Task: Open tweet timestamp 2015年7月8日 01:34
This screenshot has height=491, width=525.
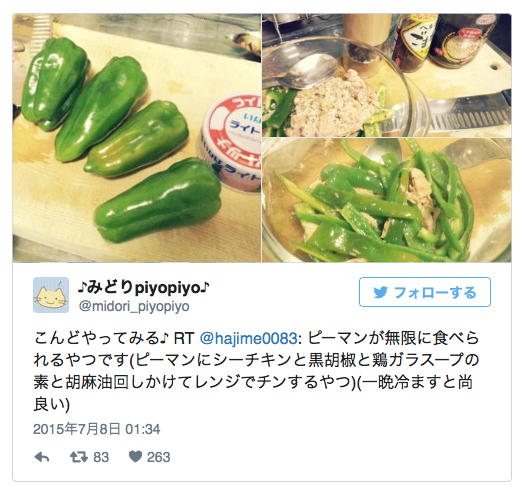Action: pyautogui.click(x=97, y=429)
